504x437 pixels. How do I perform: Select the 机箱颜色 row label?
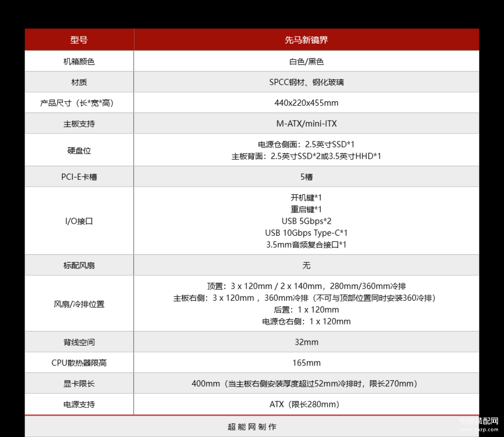(79, 62)
